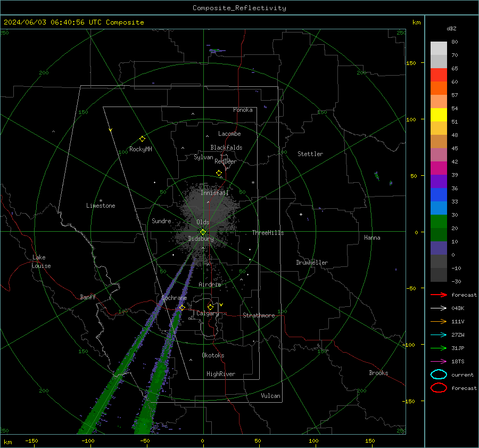Click the yellow diamond marker near RedDeer
The image size is (479, 448).
click(219, 173)
